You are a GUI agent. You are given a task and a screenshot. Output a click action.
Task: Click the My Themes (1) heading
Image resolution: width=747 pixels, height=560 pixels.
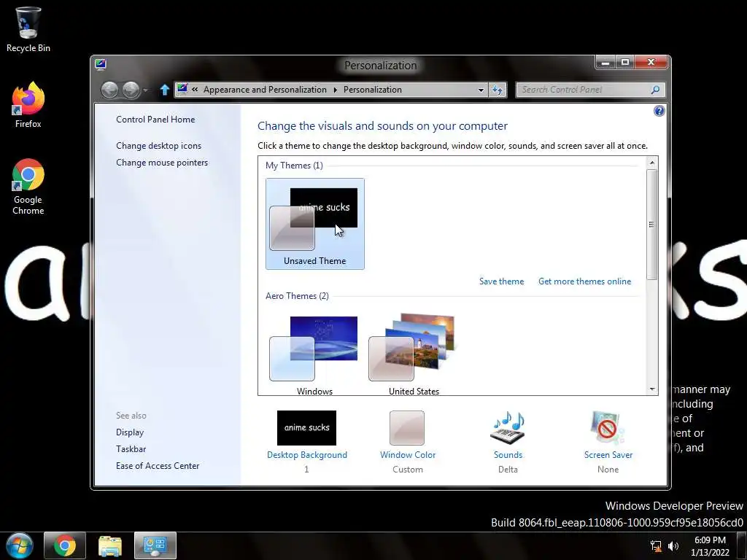pyautogui.click(x=294, y=166)
